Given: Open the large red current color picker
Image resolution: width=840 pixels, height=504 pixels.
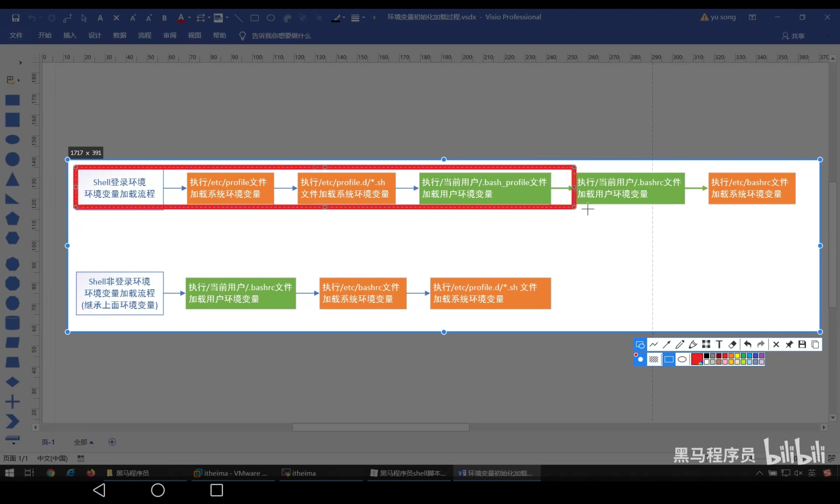Looking at the screenshot, I should 697,359.
